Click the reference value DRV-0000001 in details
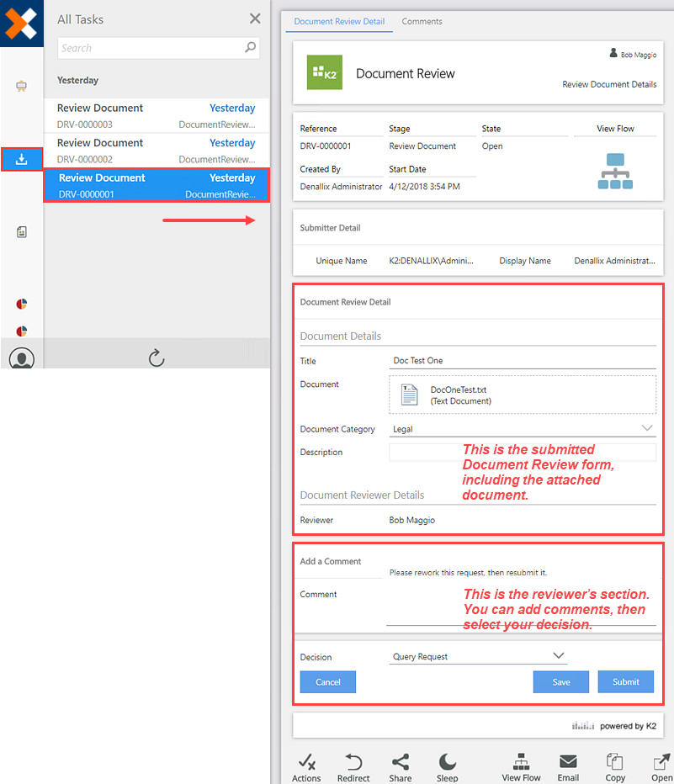The height and width of the screenshot is (784, 674). pyautogui.click(x=326, y=146)
